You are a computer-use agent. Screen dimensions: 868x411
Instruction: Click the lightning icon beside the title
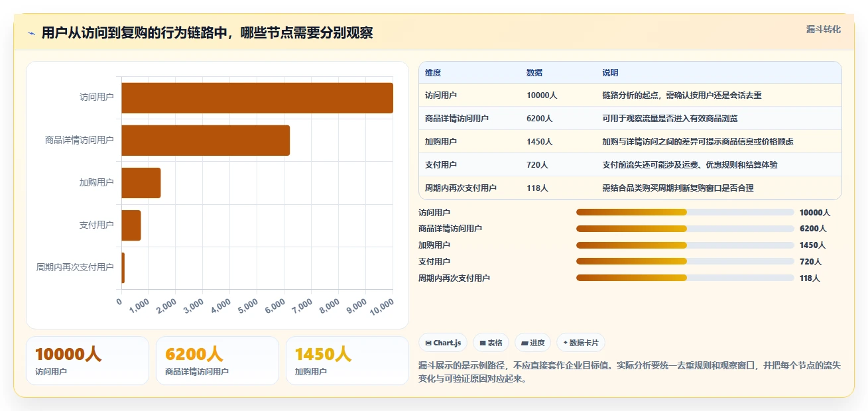click(31, 33)
